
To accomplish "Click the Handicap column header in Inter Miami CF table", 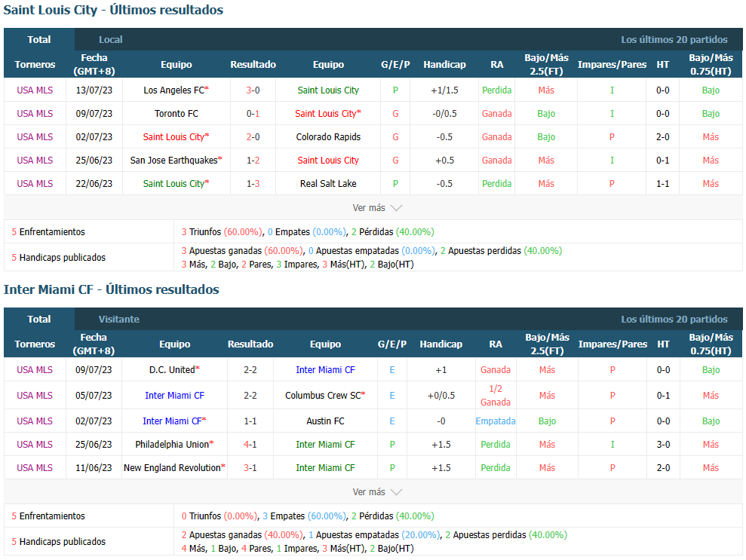I will click(441, 344).
